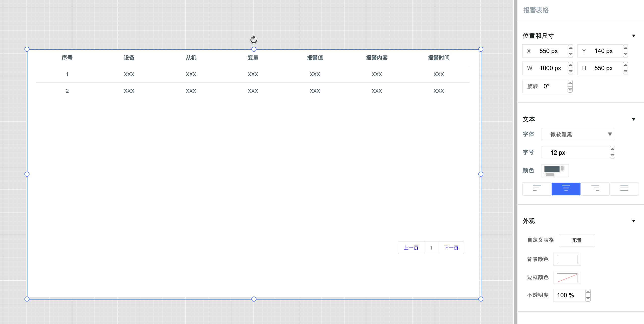
Task: Select center text alignment
Action: [x=566, y=188]
